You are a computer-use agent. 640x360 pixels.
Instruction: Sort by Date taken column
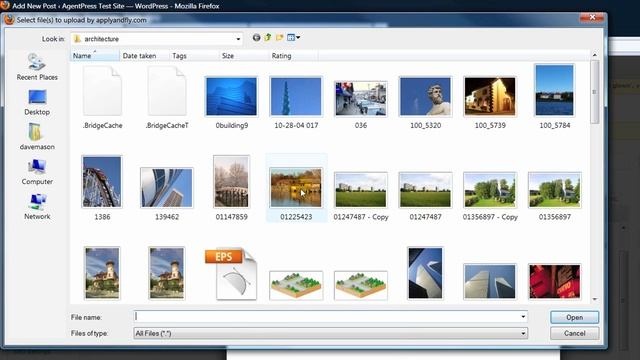(144, 56)
